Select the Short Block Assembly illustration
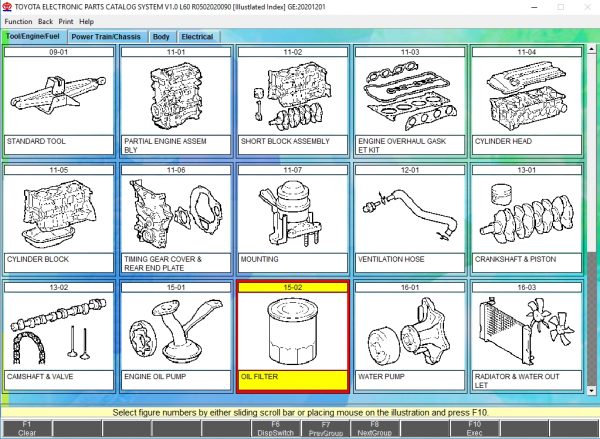 pos(293,96)
